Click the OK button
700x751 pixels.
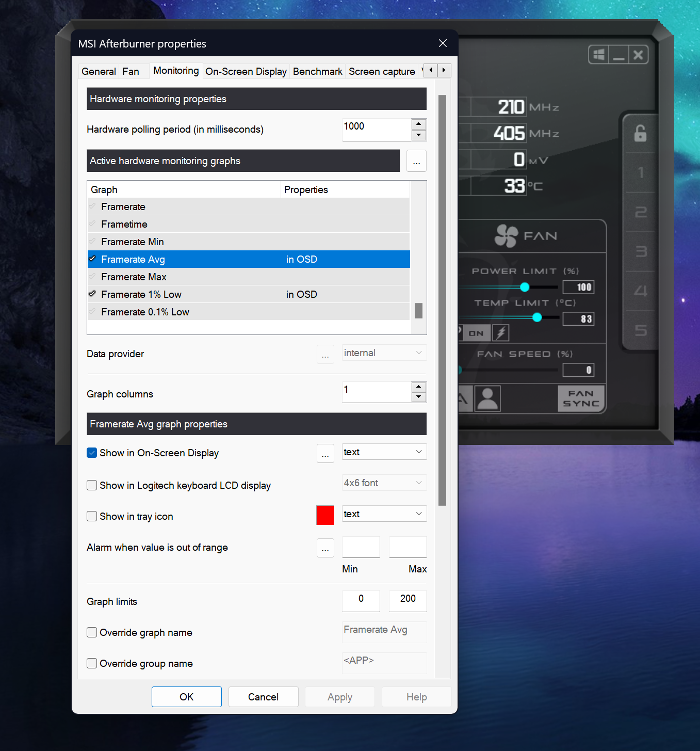point(187,697)
